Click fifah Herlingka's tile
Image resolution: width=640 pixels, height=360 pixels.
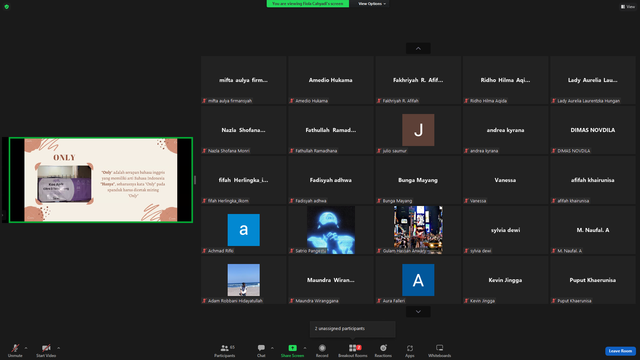(x=243, y=180)
